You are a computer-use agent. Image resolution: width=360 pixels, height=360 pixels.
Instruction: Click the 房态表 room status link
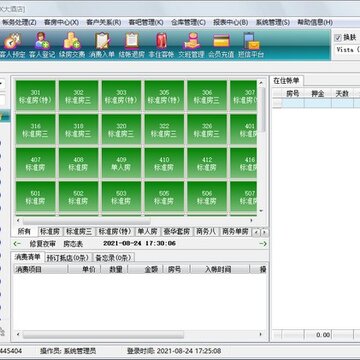click(73, 244)
